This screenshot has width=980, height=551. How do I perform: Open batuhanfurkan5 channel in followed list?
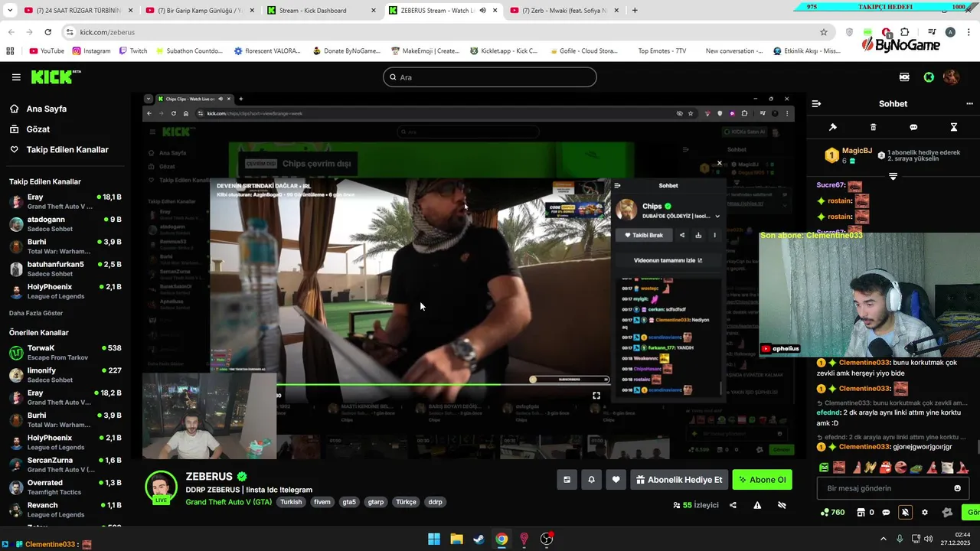pos(65,269)
